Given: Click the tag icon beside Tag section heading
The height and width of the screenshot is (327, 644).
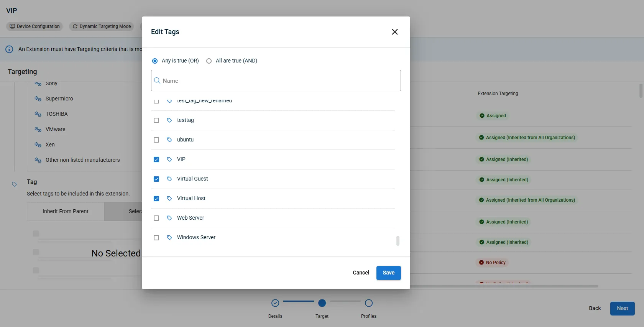Looking at the screenshot, I should tap(14, 184).
